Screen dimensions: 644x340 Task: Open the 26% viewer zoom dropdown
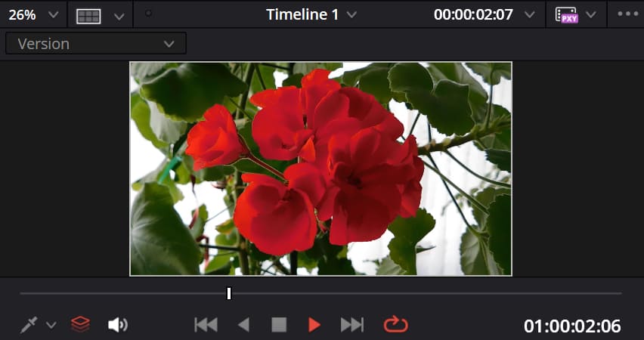coord(33,14)
